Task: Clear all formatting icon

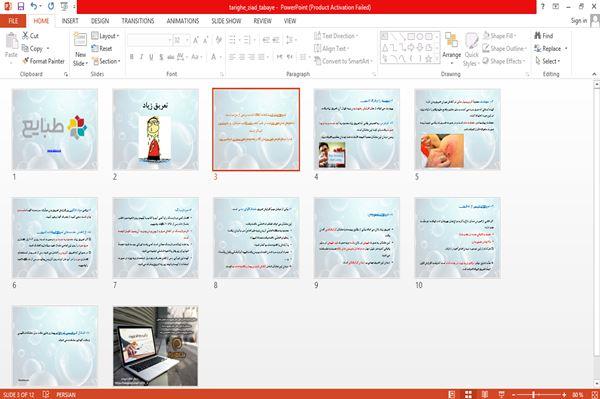Action: (x=218, y=40)
